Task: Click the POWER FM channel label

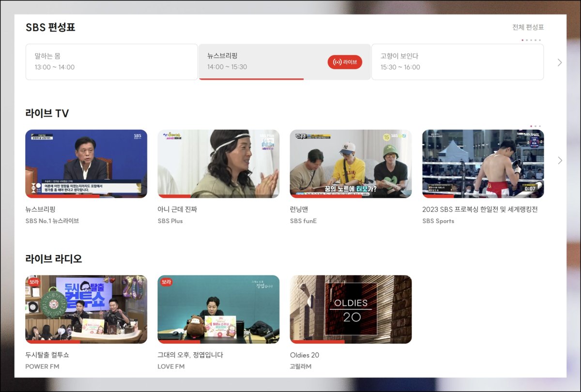Action: [x=42, y=366]
